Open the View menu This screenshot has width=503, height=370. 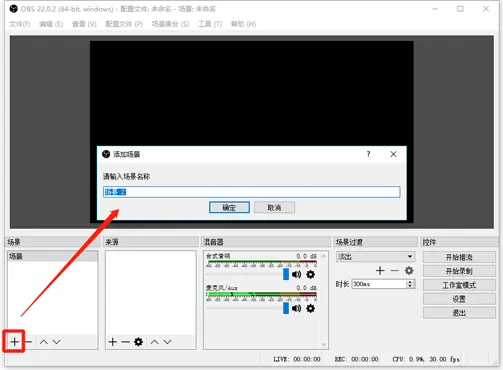click(84, 24)
